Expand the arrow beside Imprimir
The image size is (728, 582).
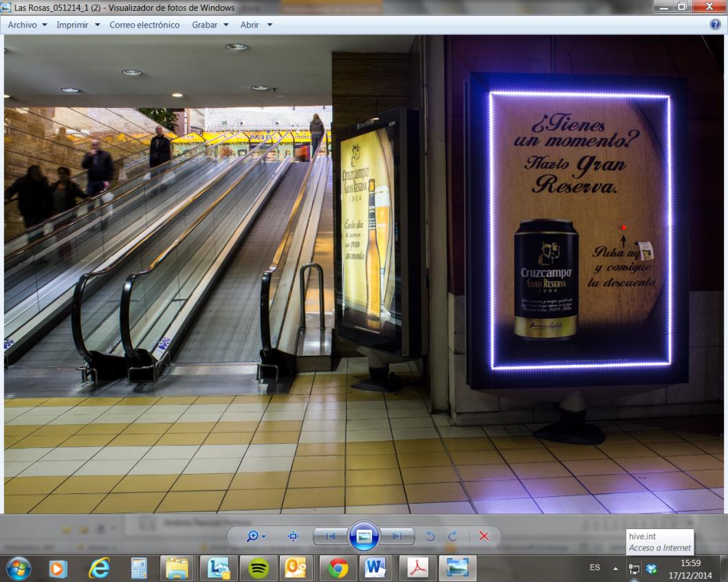pos(97,25)
